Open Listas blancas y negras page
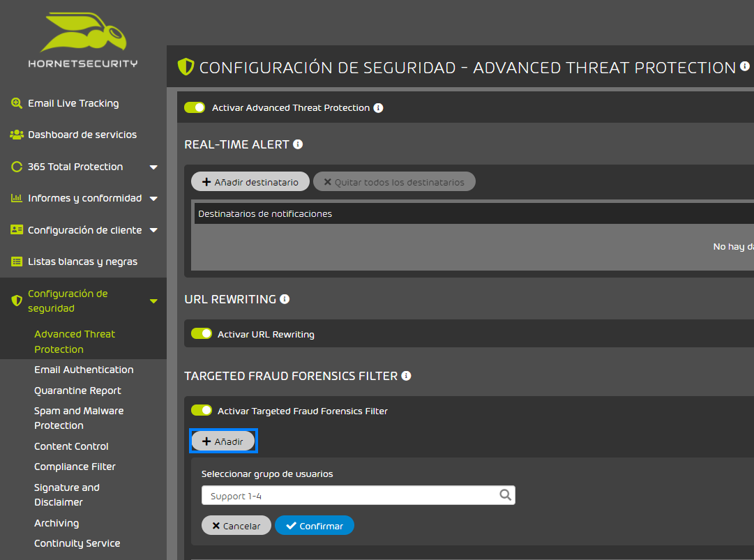This screenshot has width=754, height=560. pos(83,262)
